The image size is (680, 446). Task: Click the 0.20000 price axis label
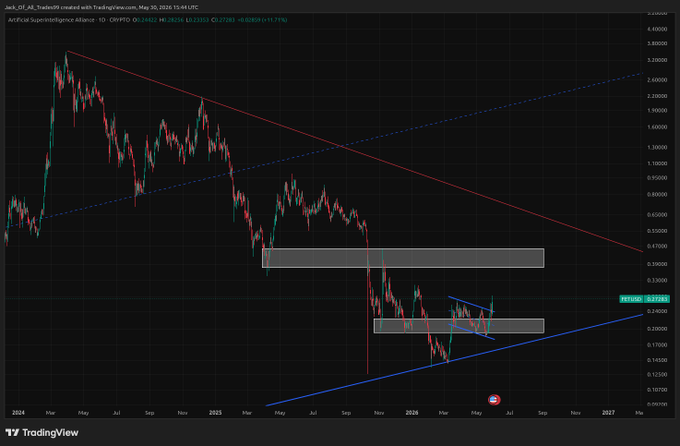[657, 329]
